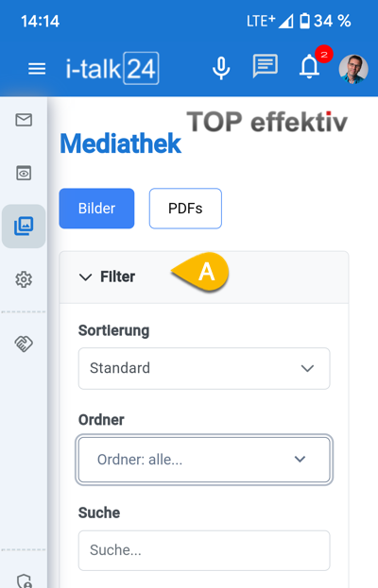Viewport: 378px width, 588px height.
Task: Switch to the PDFs tab
Action: tap(185, 209)
